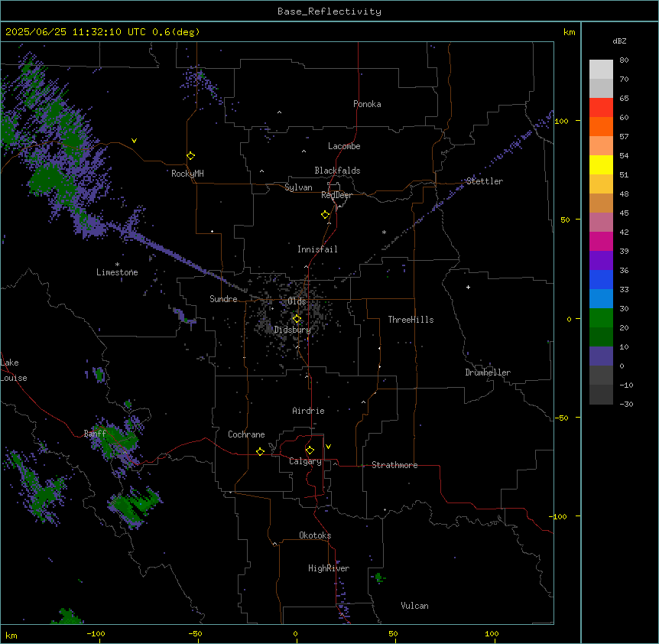Screen dimensions: 659x644
Task: Click the RedDeer city label
Action: (336, 195)
